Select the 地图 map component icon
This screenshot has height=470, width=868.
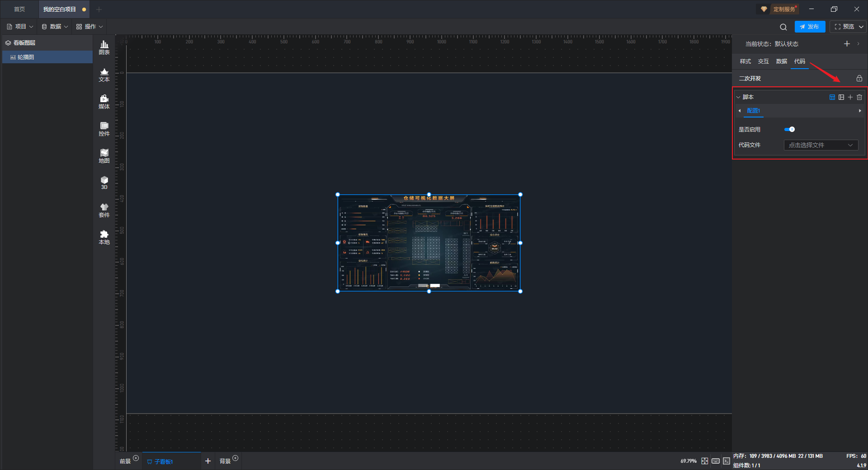coord(104,156)
